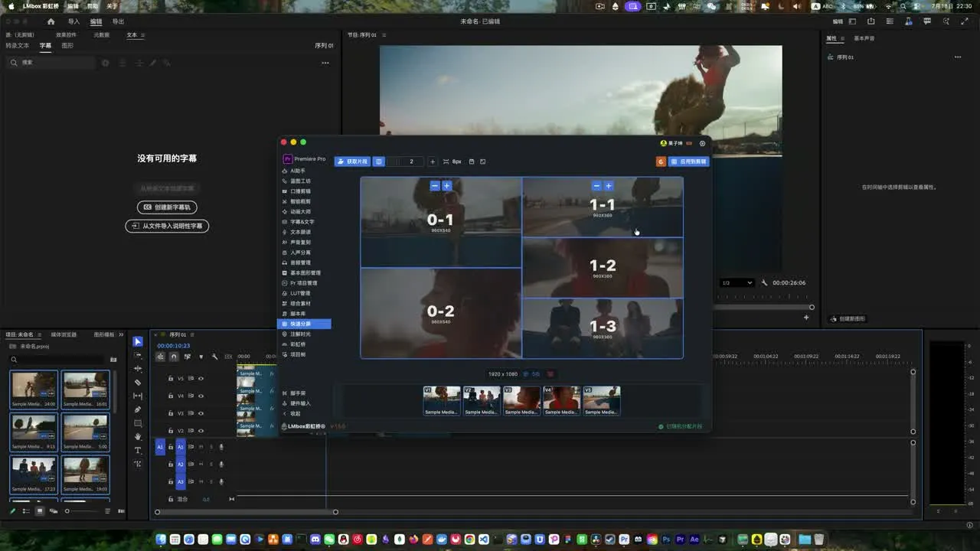This screenshot has height=551, width=980.
Task: Open program monitor wrench settings
Action: tap(764, 282)
